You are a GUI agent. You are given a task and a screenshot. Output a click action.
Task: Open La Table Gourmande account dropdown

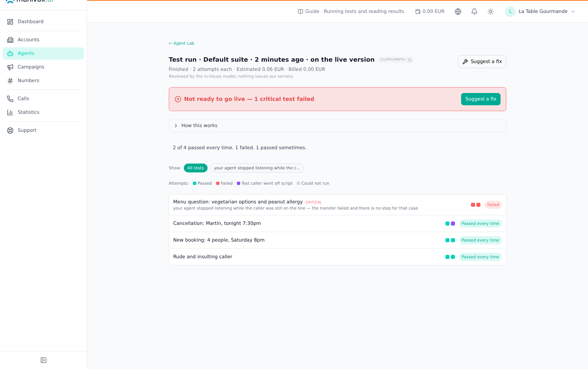540,12
